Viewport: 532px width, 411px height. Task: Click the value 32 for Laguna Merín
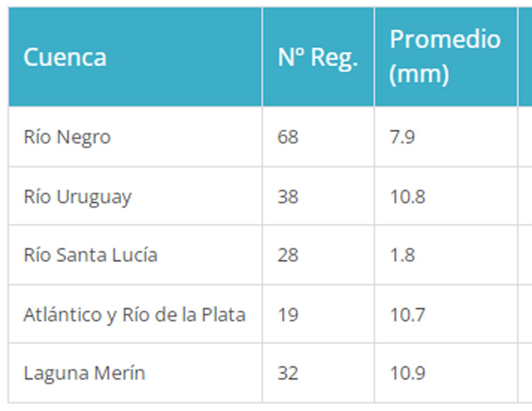[x=288, y=373]
